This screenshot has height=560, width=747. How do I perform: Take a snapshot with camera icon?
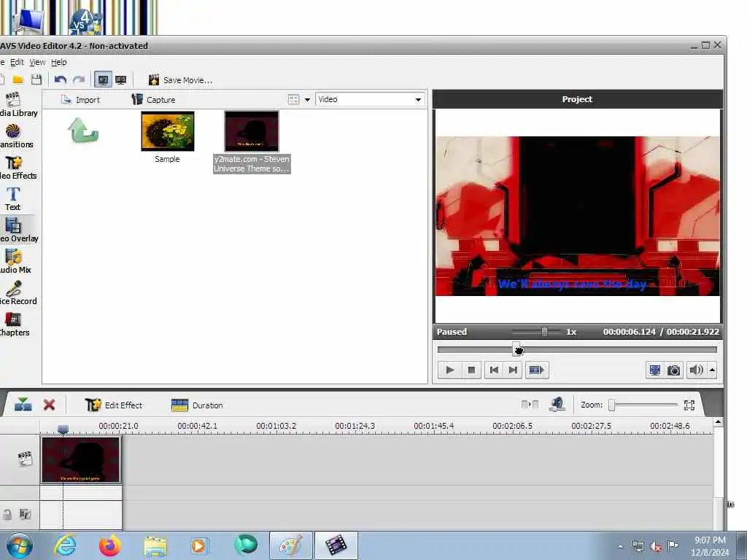[673, 370]
